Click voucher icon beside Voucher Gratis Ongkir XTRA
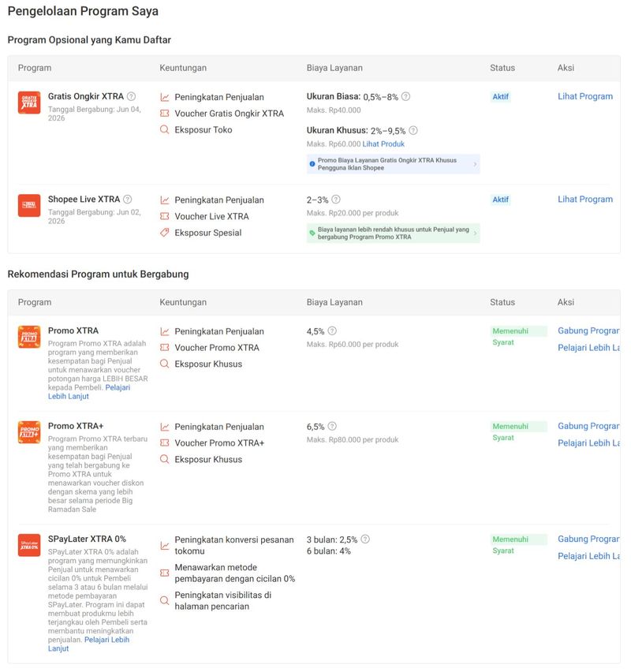This screenshot has width=631, height=672. (x=165, y=114)
